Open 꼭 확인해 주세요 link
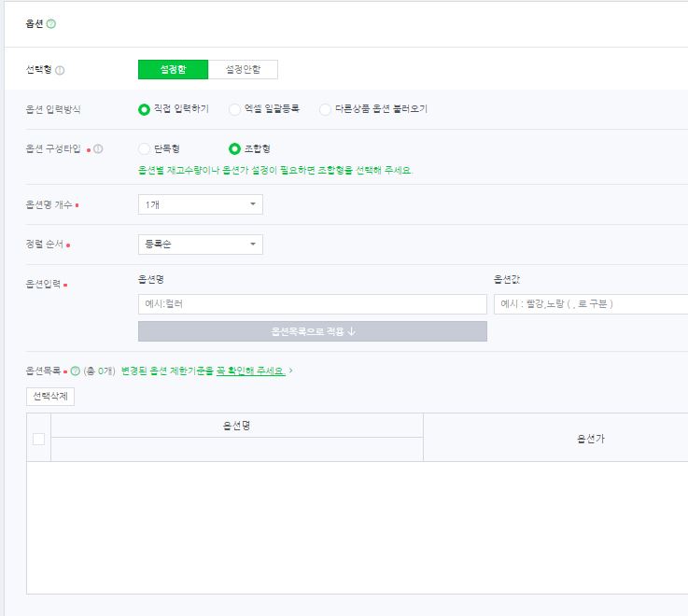Viewport: 688px width, 616px height. 251,371
